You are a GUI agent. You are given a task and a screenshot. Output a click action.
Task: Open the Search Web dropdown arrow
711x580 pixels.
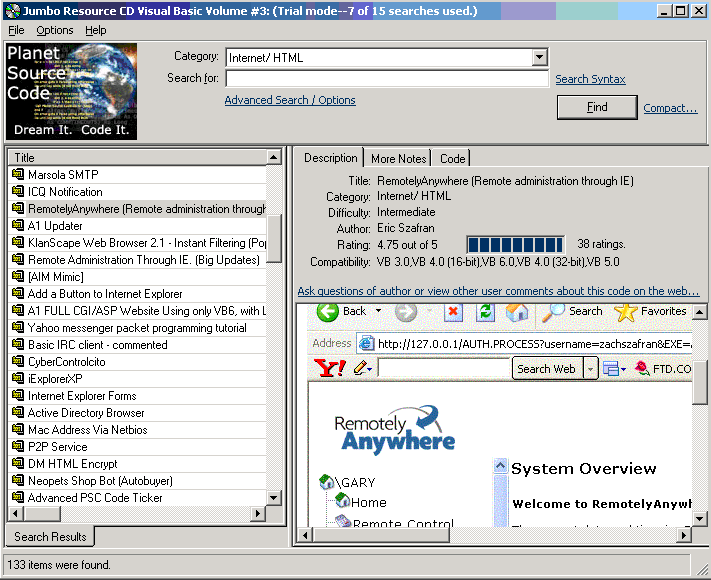click(590, 369)
